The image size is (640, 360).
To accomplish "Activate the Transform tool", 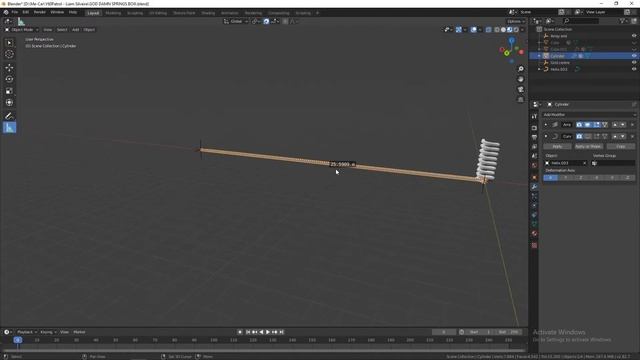I will click(x=9, y=102).
